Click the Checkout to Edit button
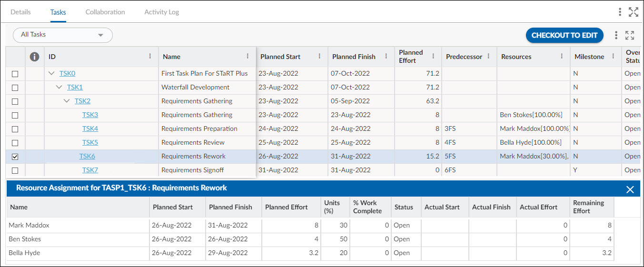This screenshot has height=267, width=644. click(564, 35)
